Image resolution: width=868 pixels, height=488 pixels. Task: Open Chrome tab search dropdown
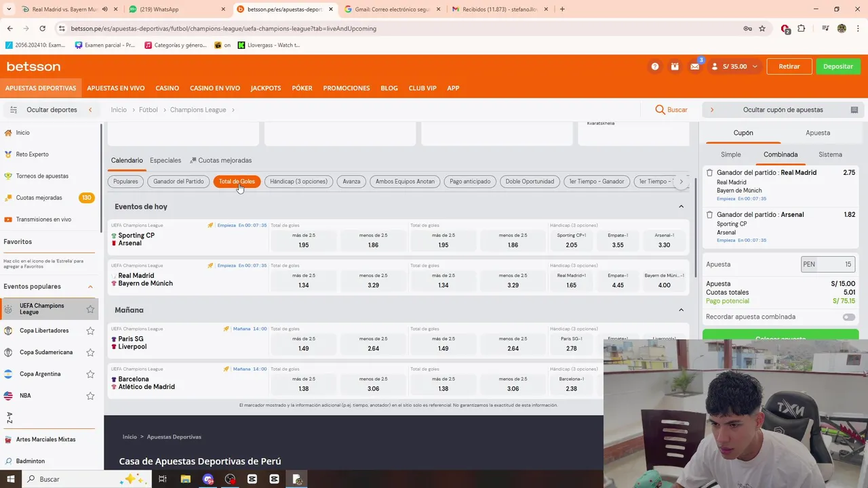[x=9, y=9]
